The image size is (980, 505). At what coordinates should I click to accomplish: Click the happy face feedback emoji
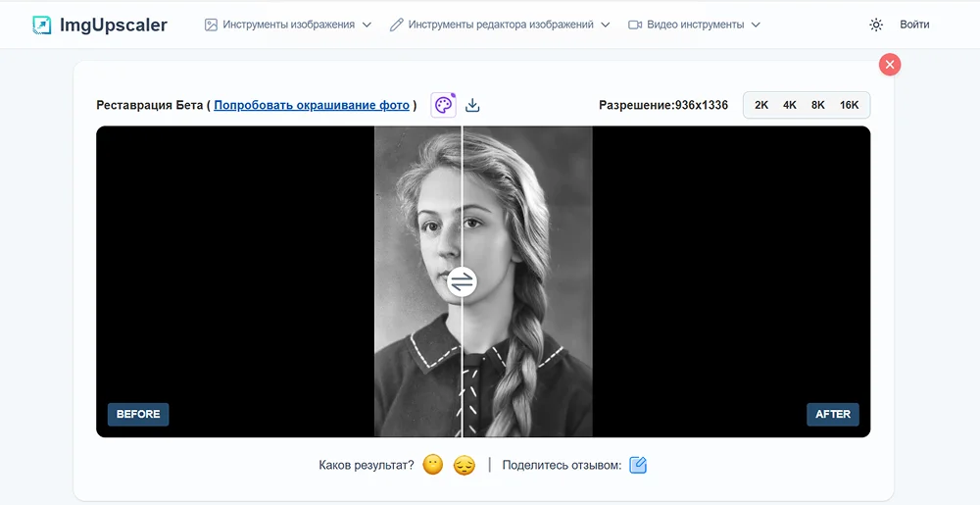433,465
